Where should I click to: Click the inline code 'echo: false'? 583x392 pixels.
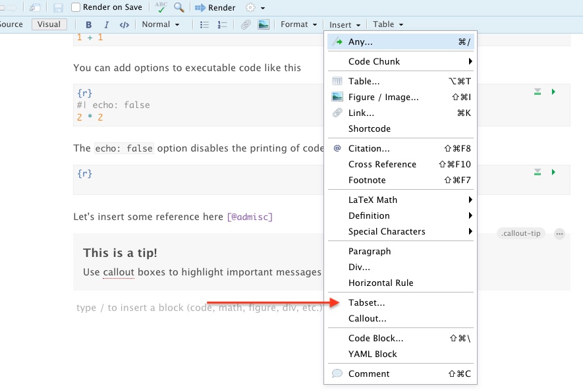(x=124, y=148)
